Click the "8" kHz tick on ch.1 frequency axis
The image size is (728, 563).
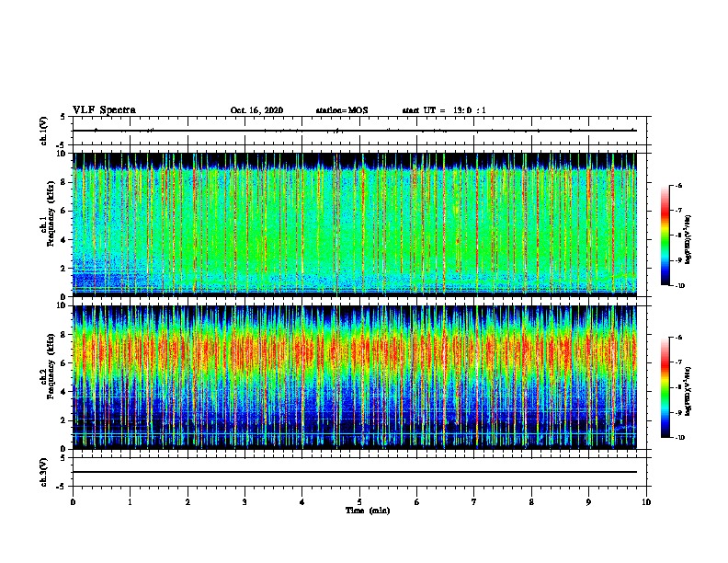(x=63, y=182)
